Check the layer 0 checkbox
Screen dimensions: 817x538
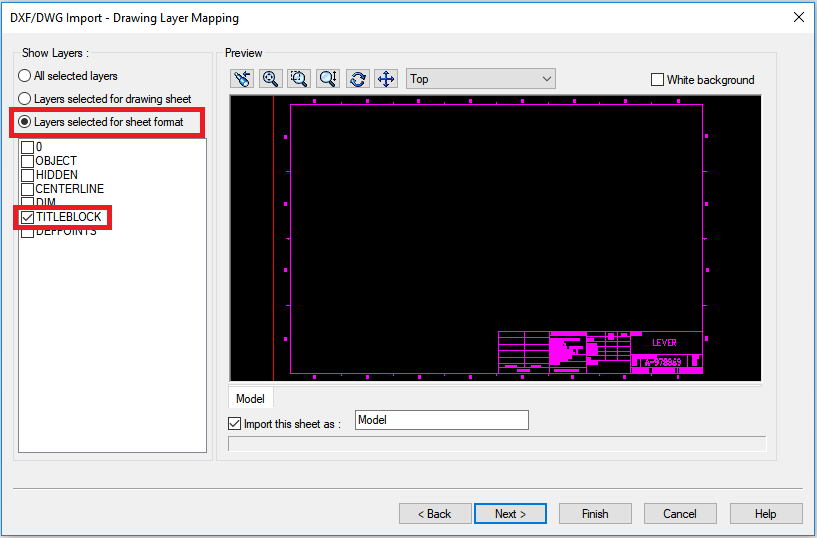[28, 147]
